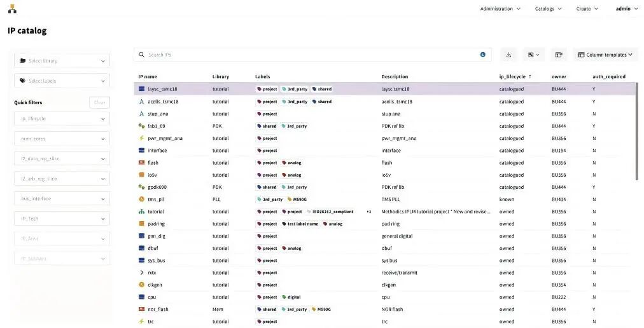Click the 'known' lifecycle cell for tms_pll
Viewport: 644px width, 328px height.
tap(507, 200)
